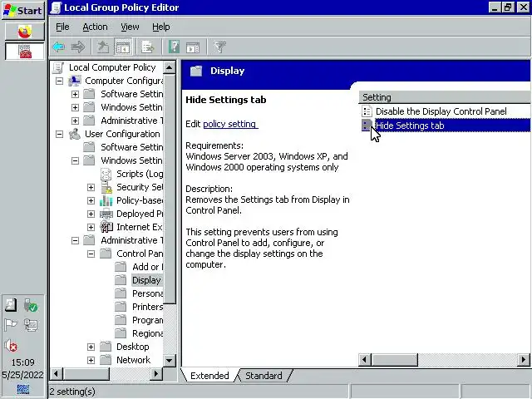This screenshot has width=532, height=399.
Task: Select the Hide Settings tab row
Action: click(446, 126)
